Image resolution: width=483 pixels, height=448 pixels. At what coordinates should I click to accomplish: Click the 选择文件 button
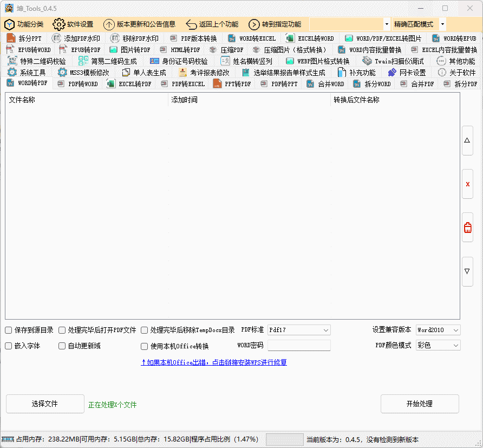coord(45,404)
